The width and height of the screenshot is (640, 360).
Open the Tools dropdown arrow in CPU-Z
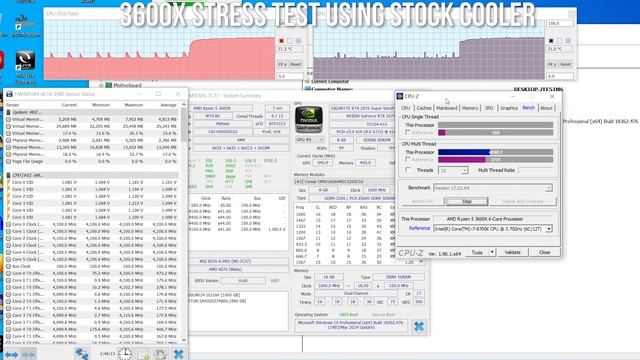(x=492, y=252)
